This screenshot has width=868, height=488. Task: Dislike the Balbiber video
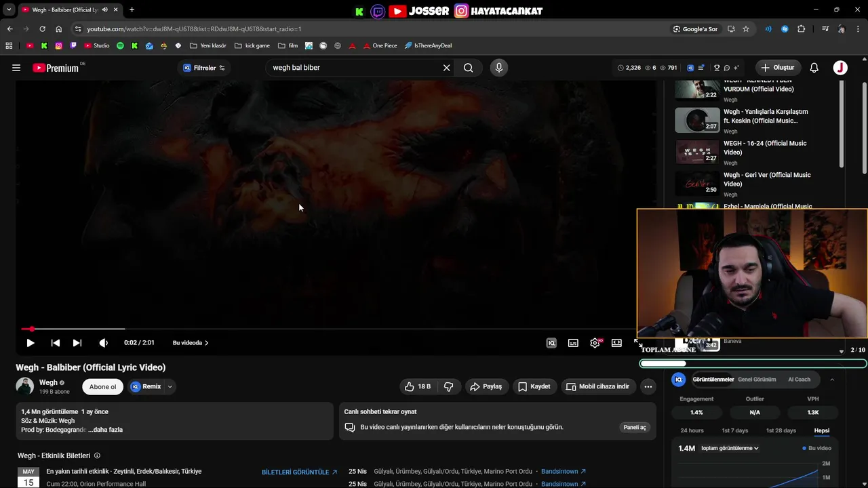coord(448,386)
